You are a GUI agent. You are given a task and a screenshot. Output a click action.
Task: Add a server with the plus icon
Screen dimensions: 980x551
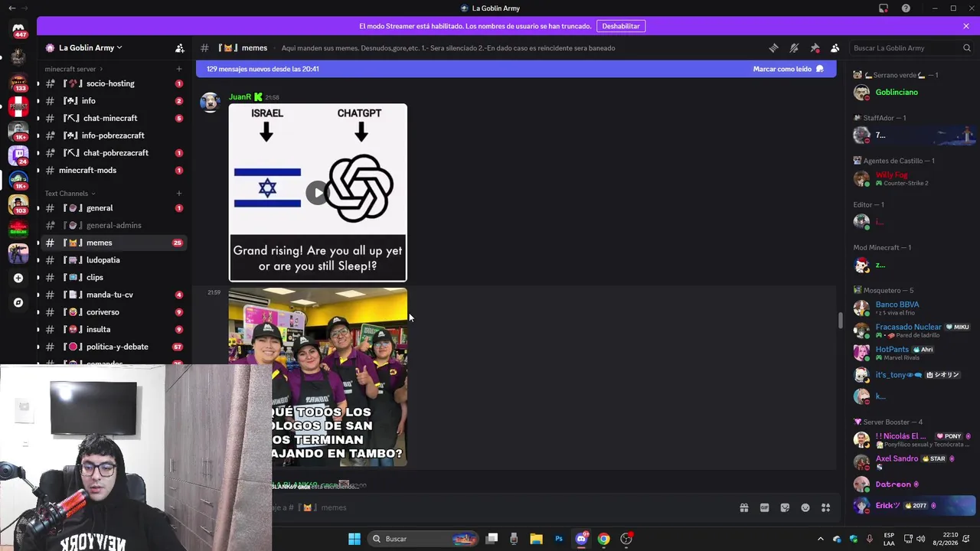tap(18, 278)
